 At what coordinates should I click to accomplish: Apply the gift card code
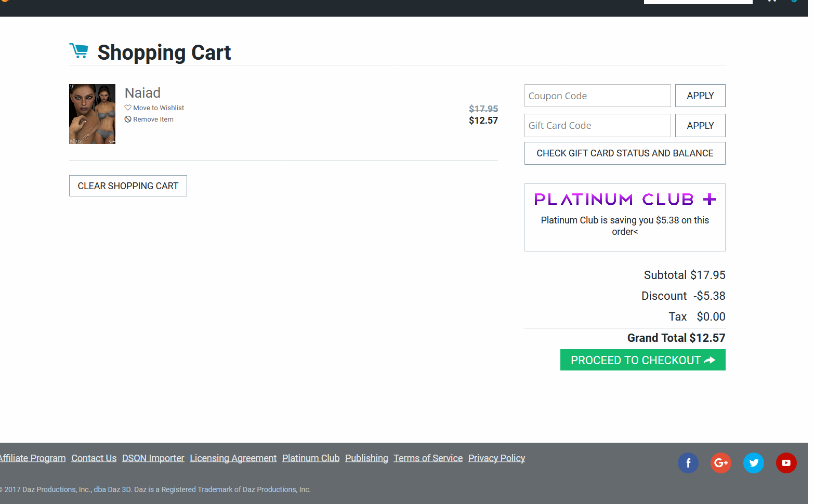(x=700, y=126)
